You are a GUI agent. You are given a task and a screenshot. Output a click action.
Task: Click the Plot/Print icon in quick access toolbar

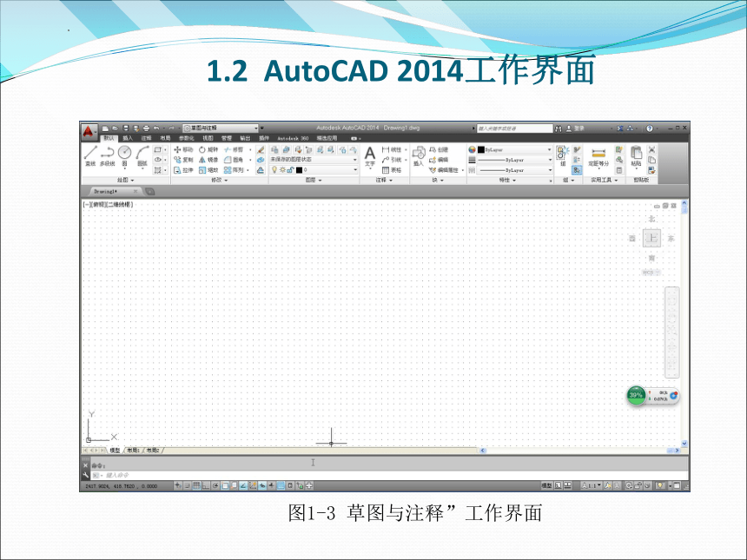(x=146, y=128)
